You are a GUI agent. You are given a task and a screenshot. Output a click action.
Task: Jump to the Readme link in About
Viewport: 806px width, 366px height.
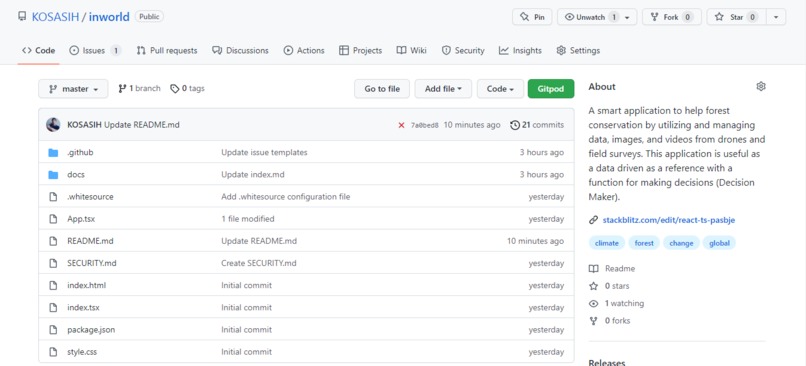[x=612, y=268]
